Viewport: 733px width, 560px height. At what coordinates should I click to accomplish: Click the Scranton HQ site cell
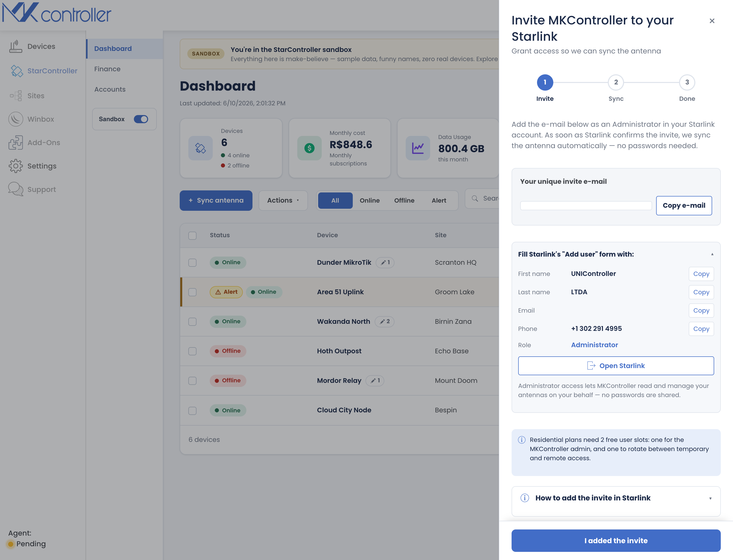point(455,262)
